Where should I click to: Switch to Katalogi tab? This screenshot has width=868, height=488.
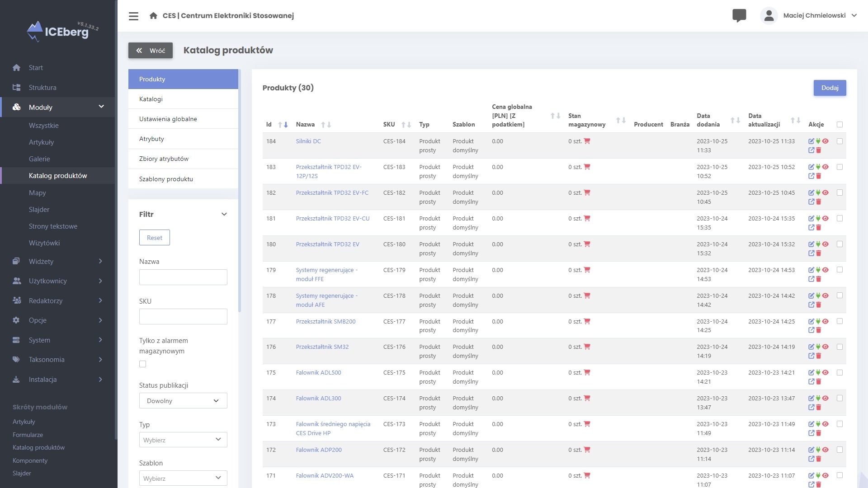pyautogui.click(x=183, y=99)
